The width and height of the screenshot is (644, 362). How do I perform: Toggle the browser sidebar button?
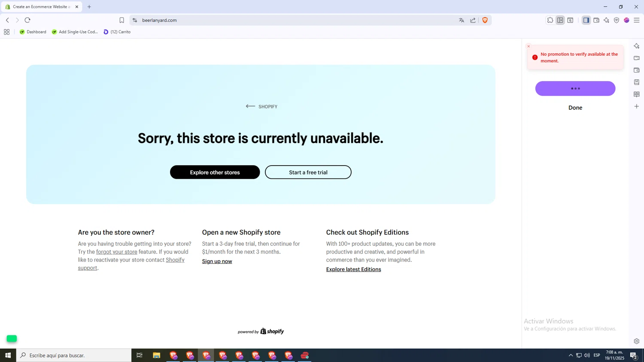coord(586,20)
